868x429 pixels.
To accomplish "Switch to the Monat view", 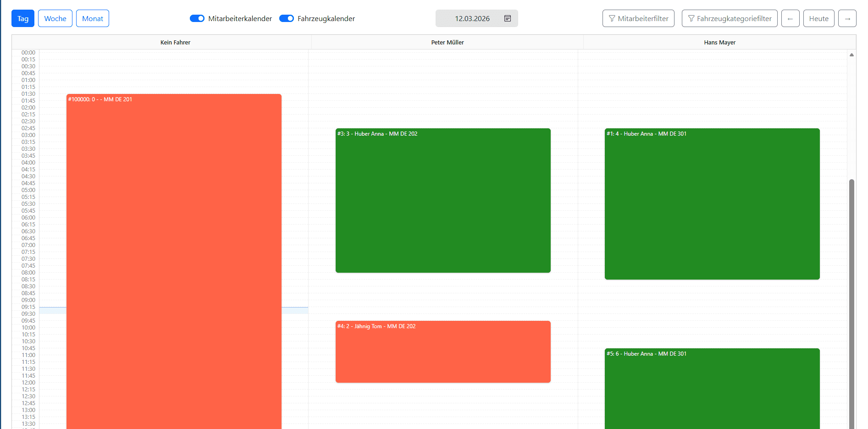I will (x=92, y=18).
